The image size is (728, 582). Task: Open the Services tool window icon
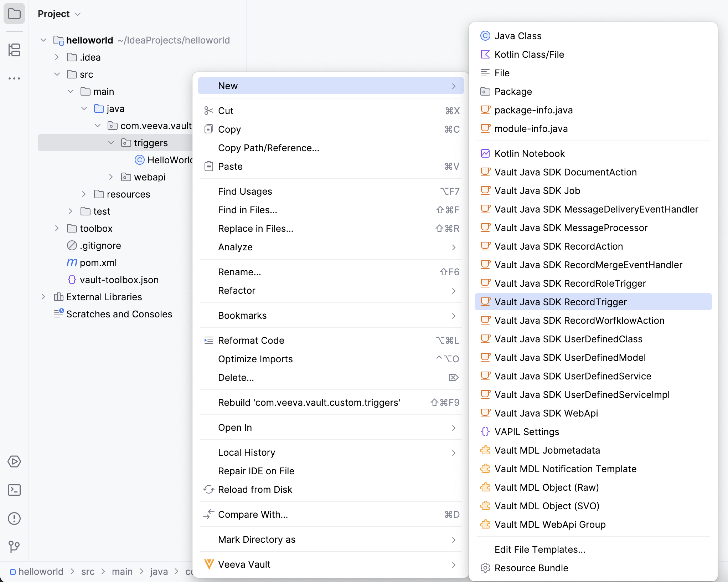click(x=14, y=461)
